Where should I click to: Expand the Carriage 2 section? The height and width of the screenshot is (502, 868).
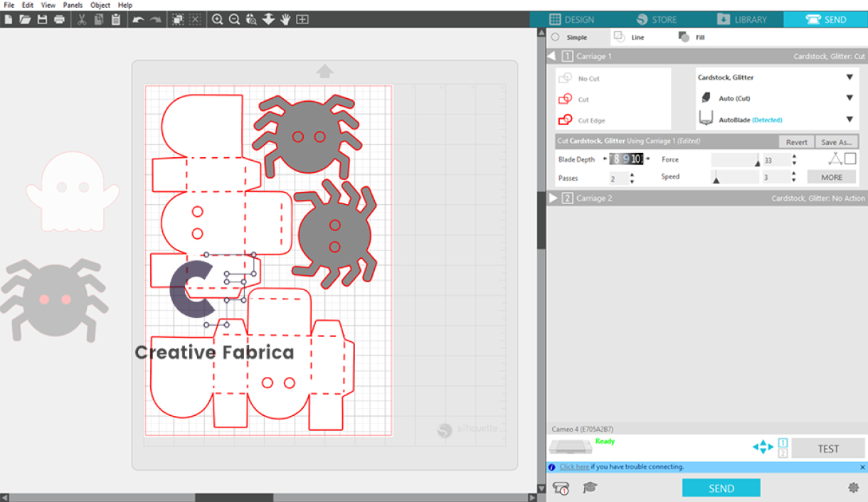click(x=554, y=198)
